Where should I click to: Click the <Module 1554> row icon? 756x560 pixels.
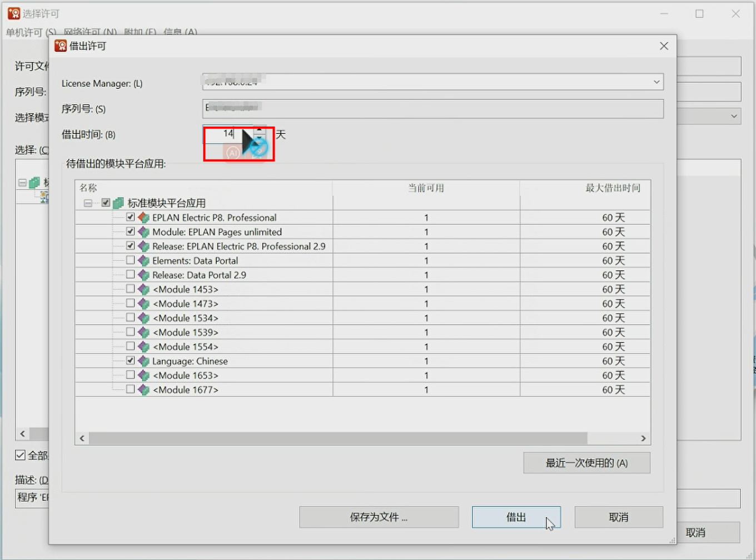coord(143,347)
